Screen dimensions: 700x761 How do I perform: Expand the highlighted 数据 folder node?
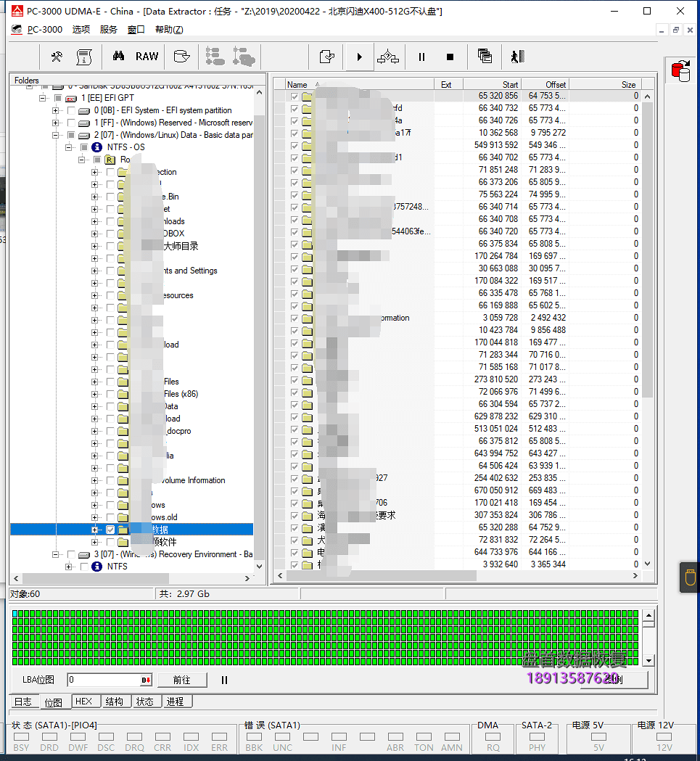point(94,530)
